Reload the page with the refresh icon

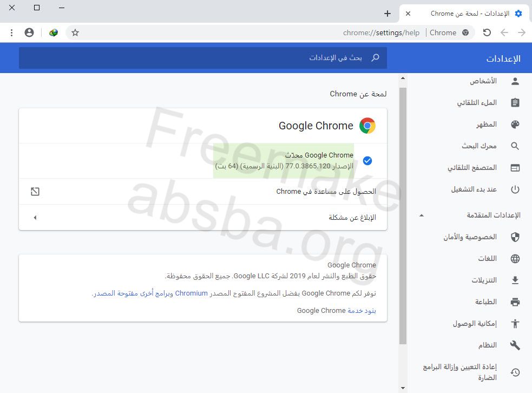pyautogui.click(x=487, y=32)
